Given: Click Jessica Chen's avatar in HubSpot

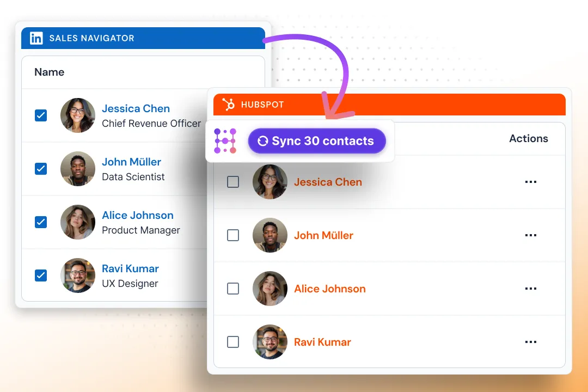Looking at the screenshot, I should (270, 182).
